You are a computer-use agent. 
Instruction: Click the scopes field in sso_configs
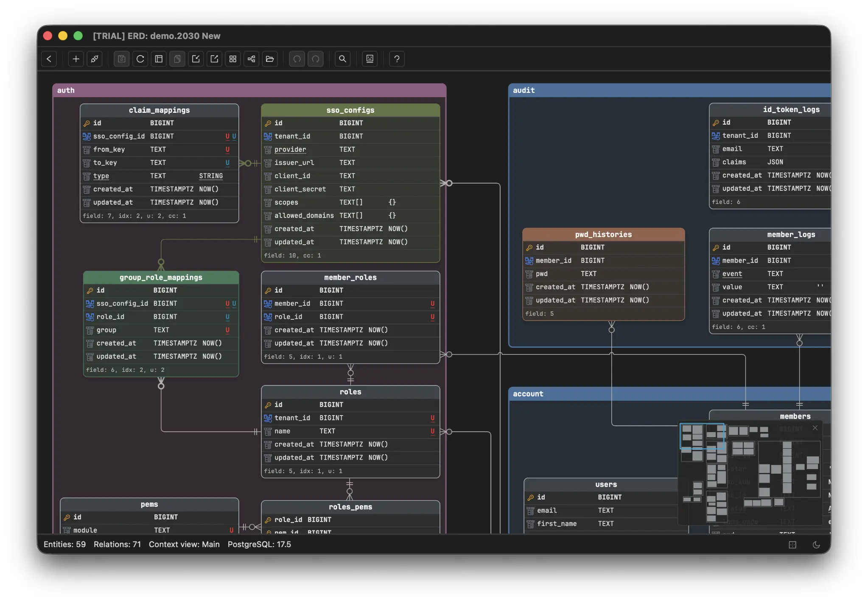click(350, 203)
